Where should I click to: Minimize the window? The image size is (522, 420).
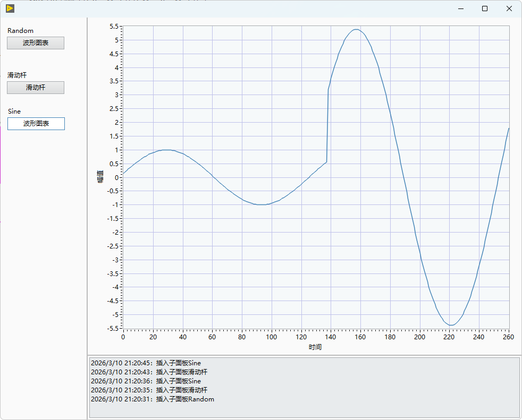[461, 8]
